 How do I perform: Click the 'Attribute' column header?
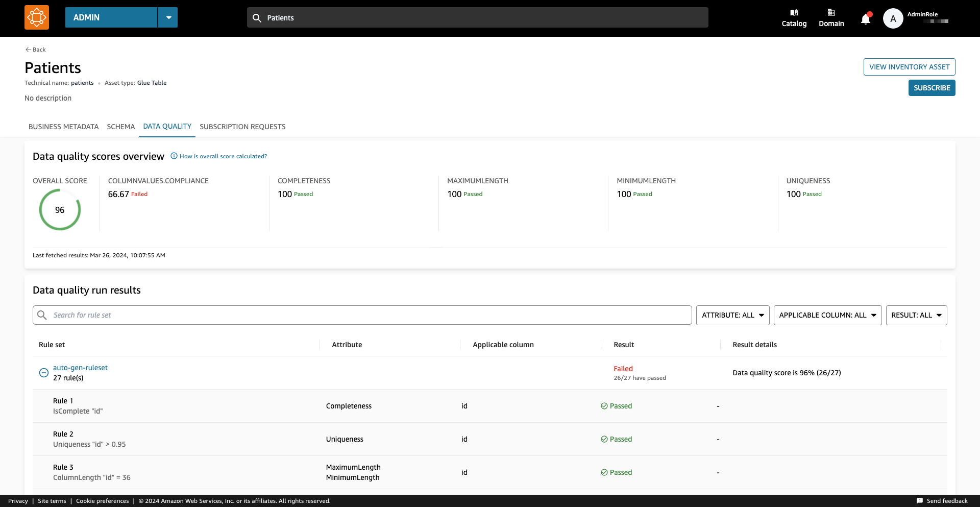pyautogui.click(x=347, y=345)
